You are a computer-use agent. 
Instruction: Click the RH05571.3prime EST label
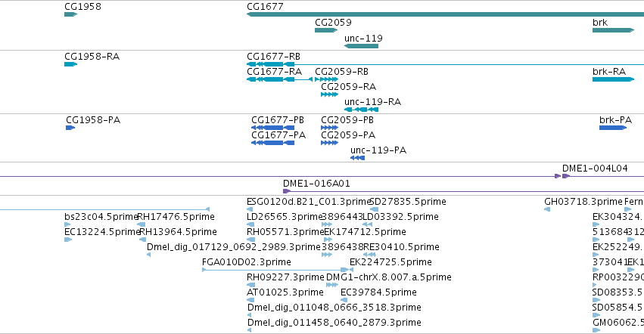(285, 232)
